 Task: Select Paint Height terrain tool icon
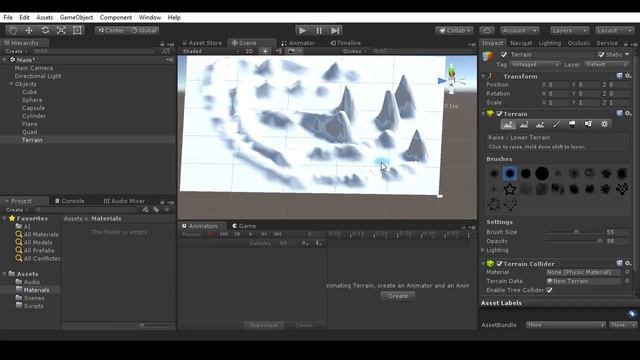524,124
